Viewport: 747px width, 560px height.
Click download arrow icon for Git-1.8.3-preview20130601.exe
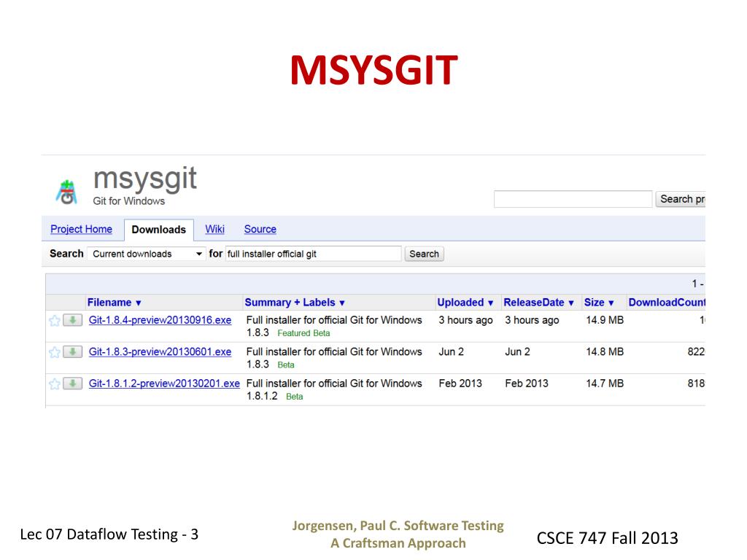[x=73, y=352]
